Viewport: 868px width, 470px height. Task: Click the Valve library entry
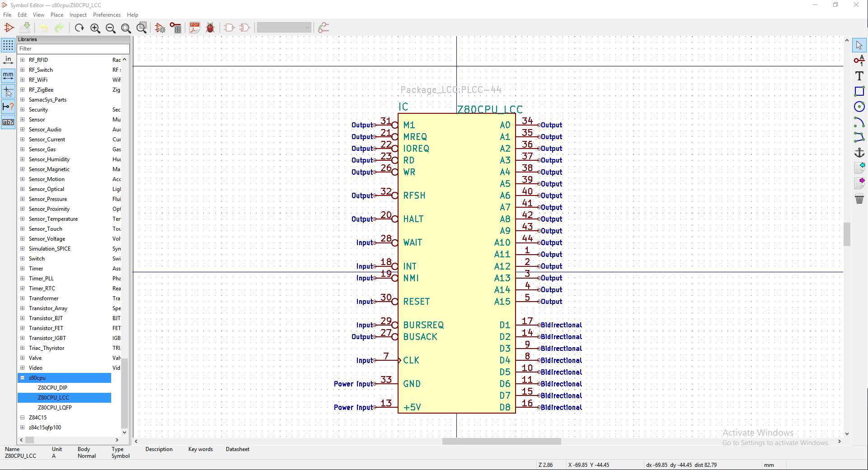pos(35,358)
